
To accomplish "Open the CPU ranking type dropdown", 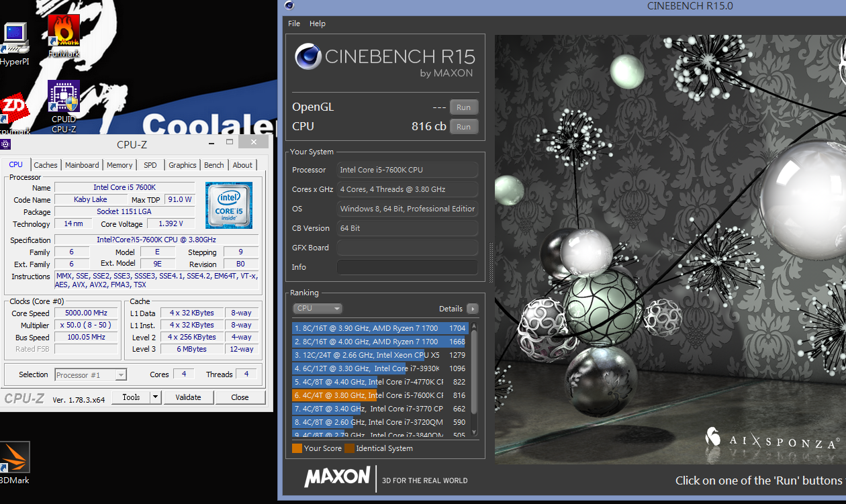I will pyautogui.click(x=318, y=309).
